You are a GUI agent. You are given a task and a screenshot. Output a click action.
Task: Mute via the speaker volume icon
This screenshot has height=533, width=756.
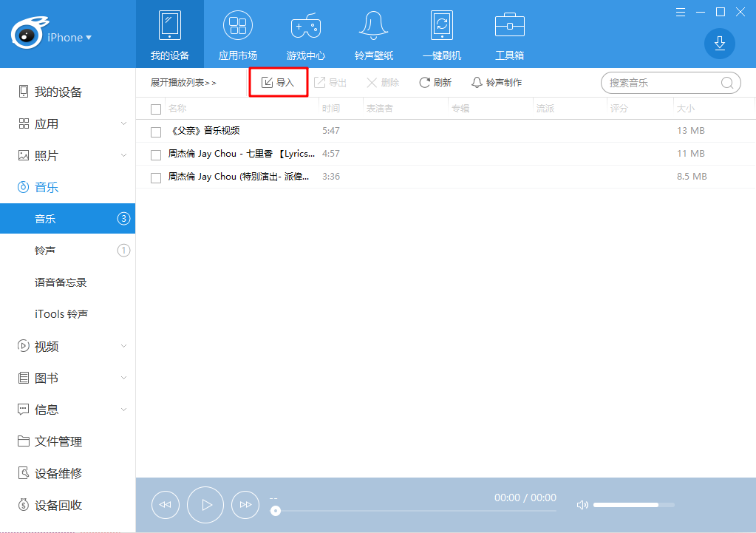click(x=582, y=505)
